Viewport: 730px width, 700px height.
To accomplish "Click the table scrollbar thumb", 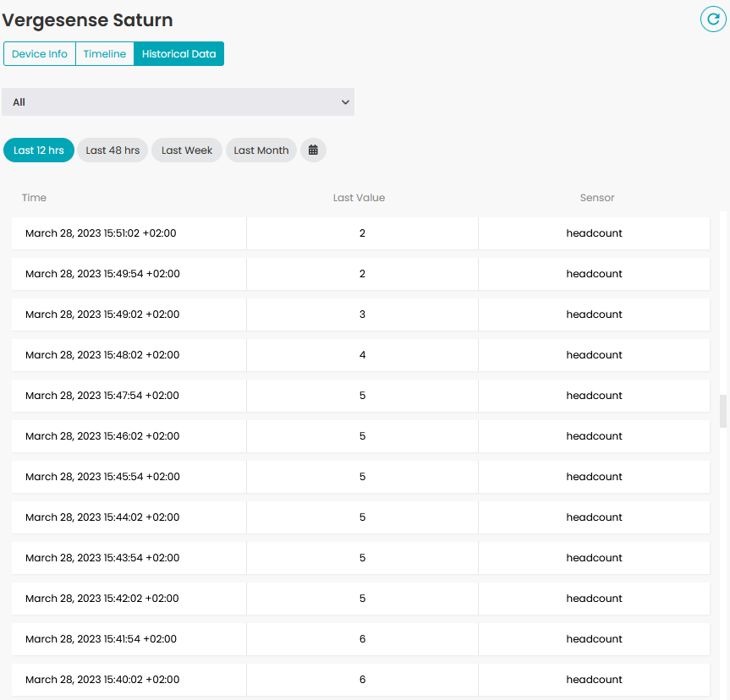I will coord(723,411).
